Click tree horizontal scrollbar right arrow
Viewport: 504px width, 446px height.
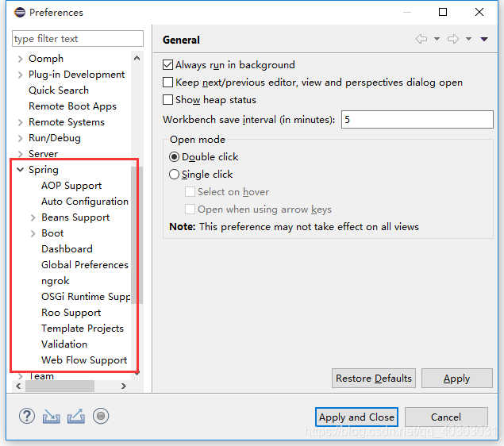[x=124, y=386]
